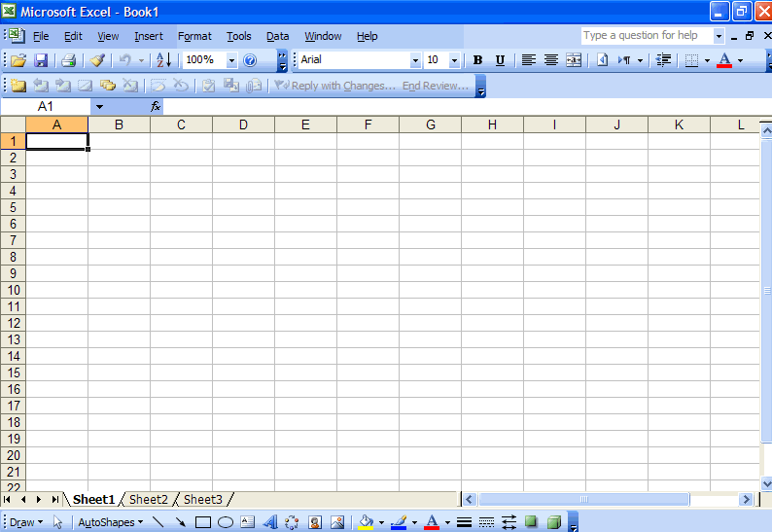Viewport: 772px width, 532px height.
Task: Print using the printer icon
Action: (68, 60)
